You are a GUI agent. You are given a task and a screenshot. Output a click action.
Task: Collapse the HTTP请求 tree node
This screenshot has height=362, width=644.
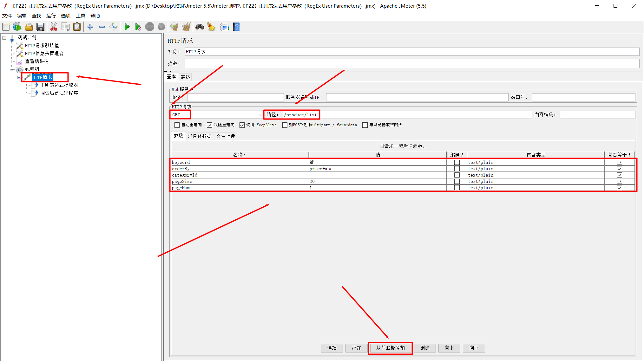(x=19, y=77)
